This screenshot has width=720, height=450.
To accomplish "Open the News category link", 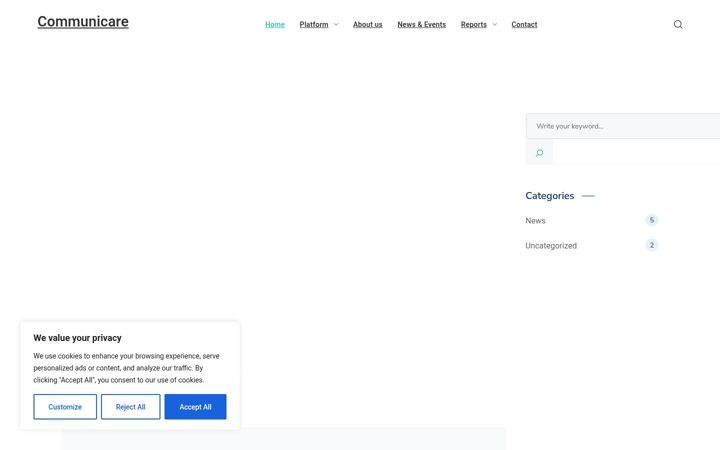I will coord(535,220).
